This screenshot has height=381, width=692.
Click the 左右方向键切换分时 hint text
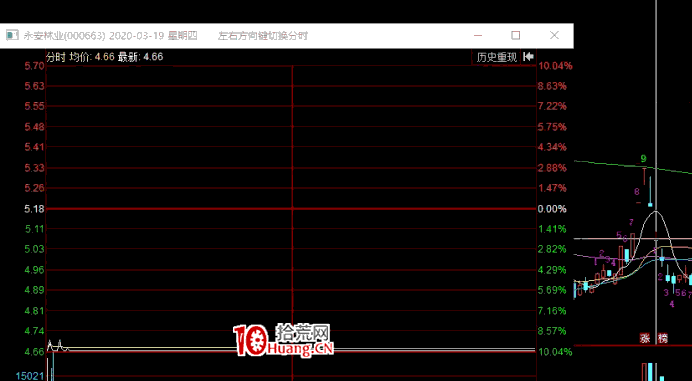[263, 36]
